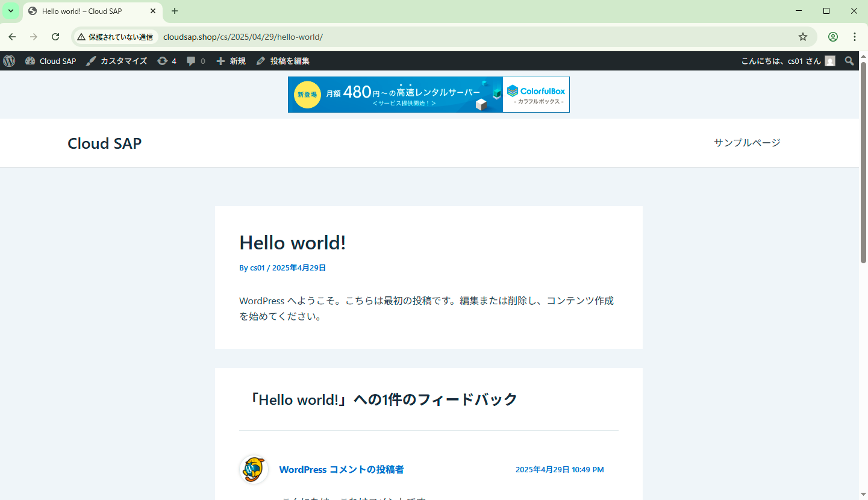Screen dimensions: 868x500
Task: Open the tab search dropdown arrow
Action: tap(11, 11)
